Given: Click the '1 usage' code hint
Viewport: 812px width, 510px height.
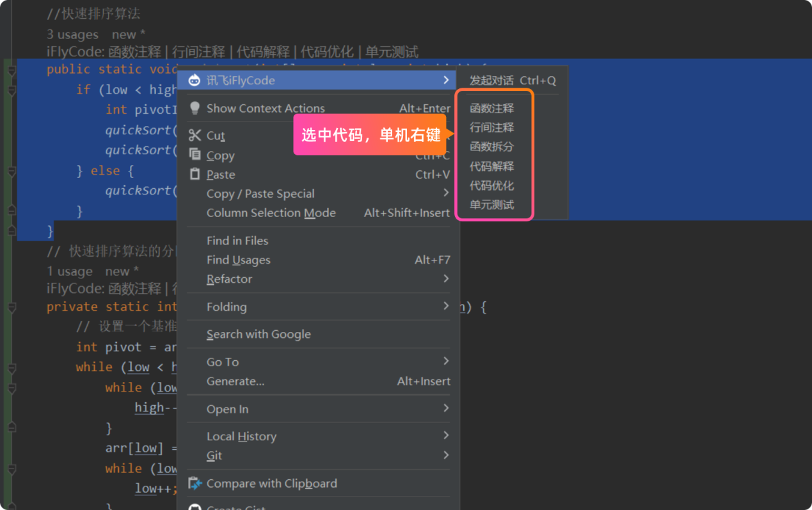Looking at the screenshot, I should [69, 271].
